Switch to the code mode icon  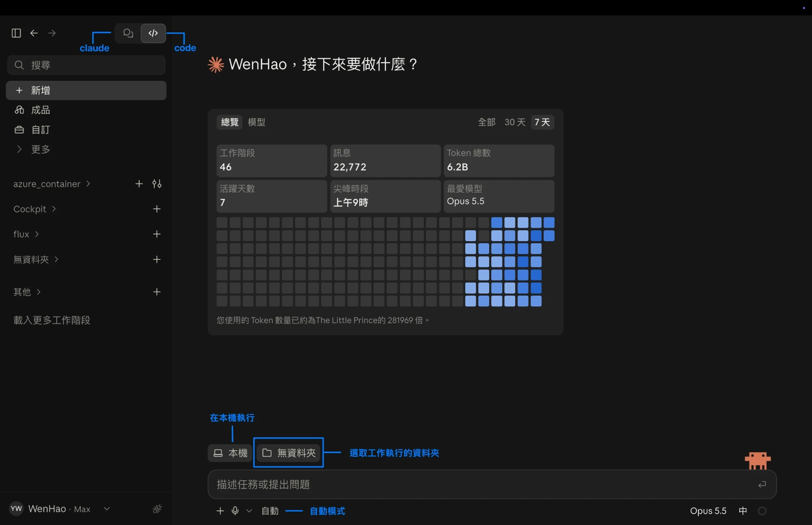coord(153,33)
